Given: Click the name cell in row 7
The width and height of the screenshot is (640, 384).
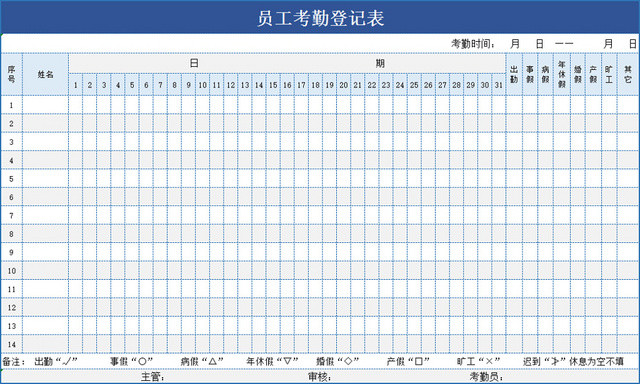Looking at the screenshot, I should [45, 215].
